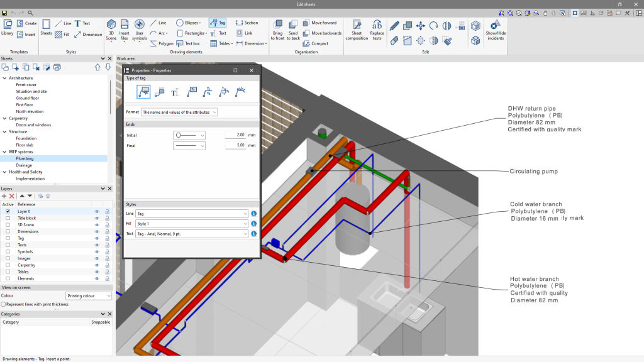This screenshot has width=644, height=362.
Task: Edit the Initial end size field
Action: (235, 134)
